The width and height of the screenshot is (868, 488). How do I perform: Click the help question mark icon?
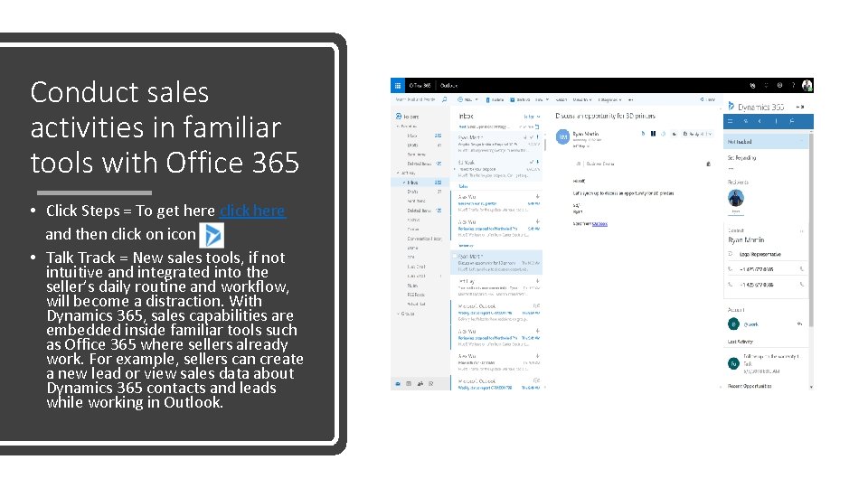click(793, 85)
